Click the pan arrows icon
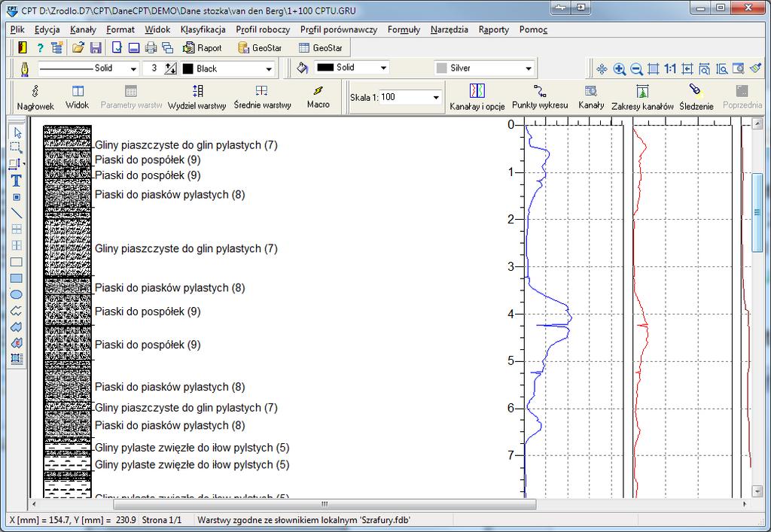 click(602, 68)
